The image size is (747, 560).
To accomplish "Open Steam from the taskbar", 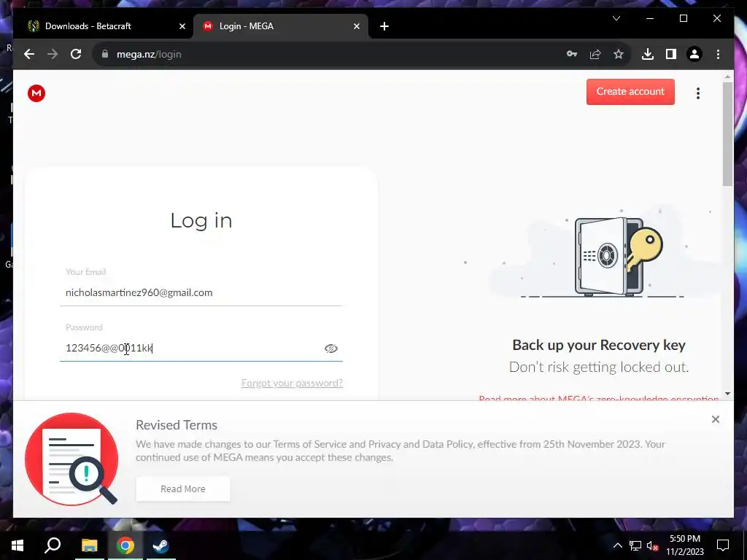I will click(160, 545).
